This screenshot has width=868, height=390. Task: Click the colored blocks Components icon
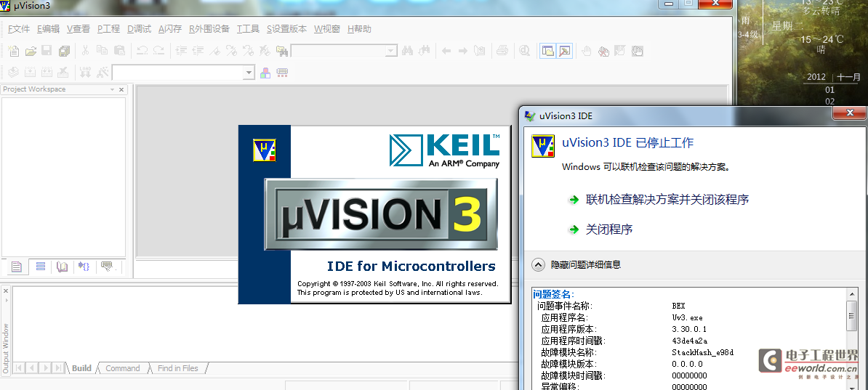[265, 73]
